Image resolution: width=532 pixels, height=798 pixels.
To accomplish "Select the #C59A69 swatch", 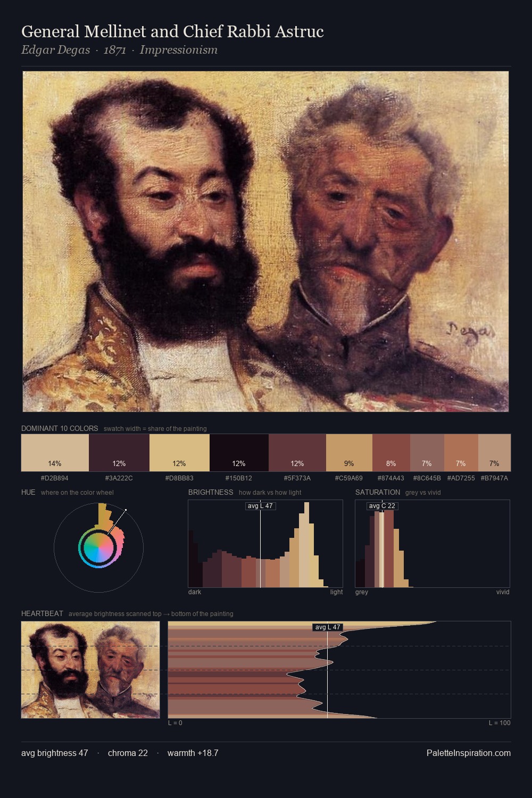I will [349, 453].
